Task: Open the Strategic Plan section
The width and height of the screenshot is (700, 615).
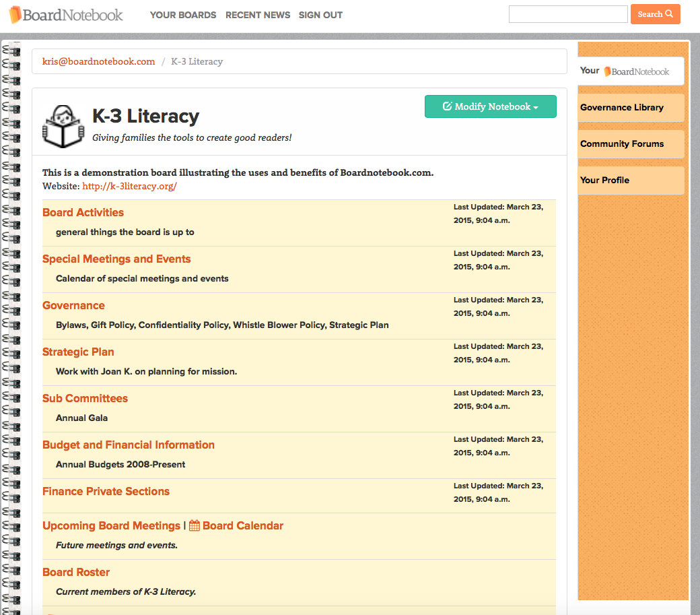Action: (78, 352)
